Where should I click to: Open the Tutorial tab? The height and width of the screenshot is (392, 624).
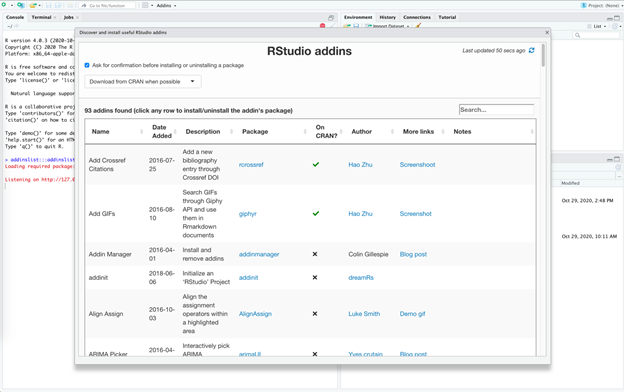(447, 18)
